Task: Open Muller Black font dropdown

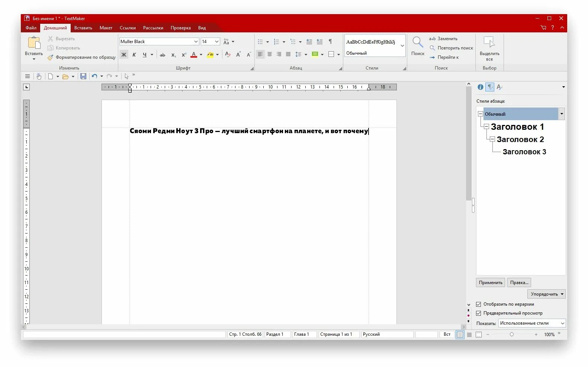Action: (196, 42)
